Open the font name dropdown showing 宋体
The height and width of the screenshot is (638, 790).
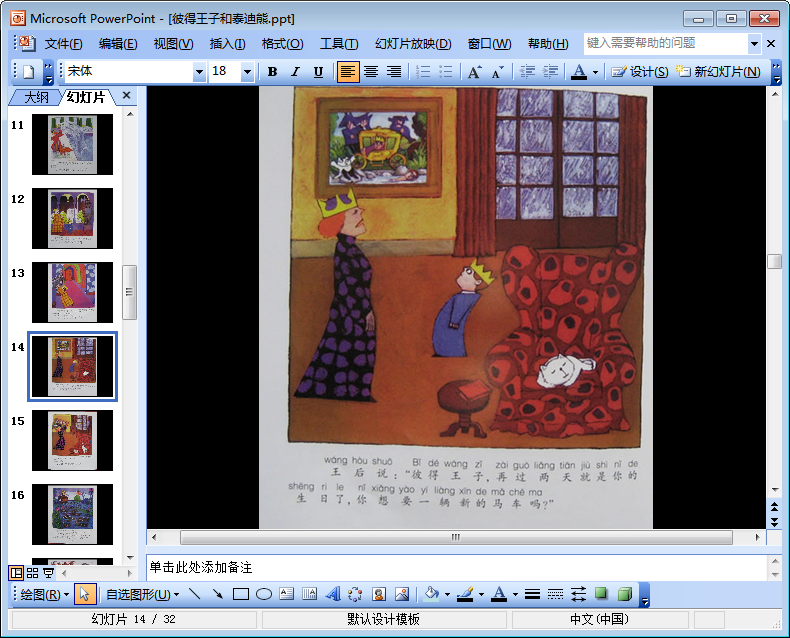coord(200,72)
